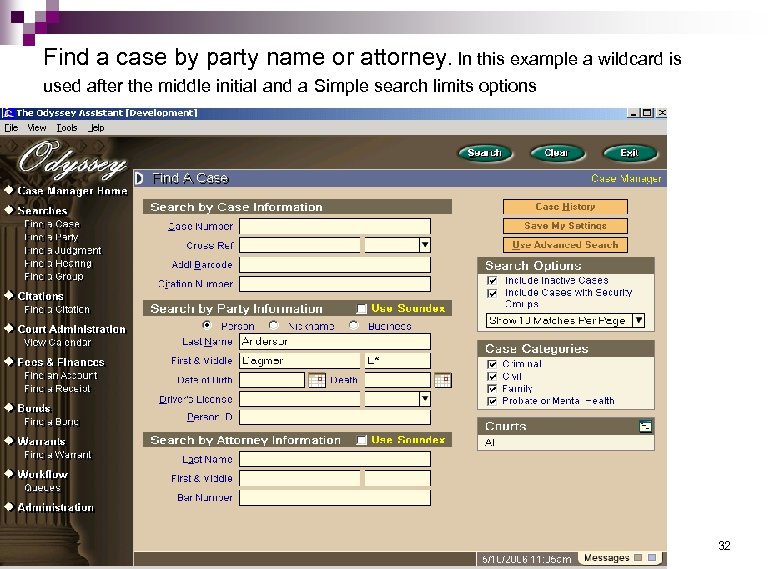Open the Driver's License state dropdown
The image size is (778, 569).
point(425,399)
